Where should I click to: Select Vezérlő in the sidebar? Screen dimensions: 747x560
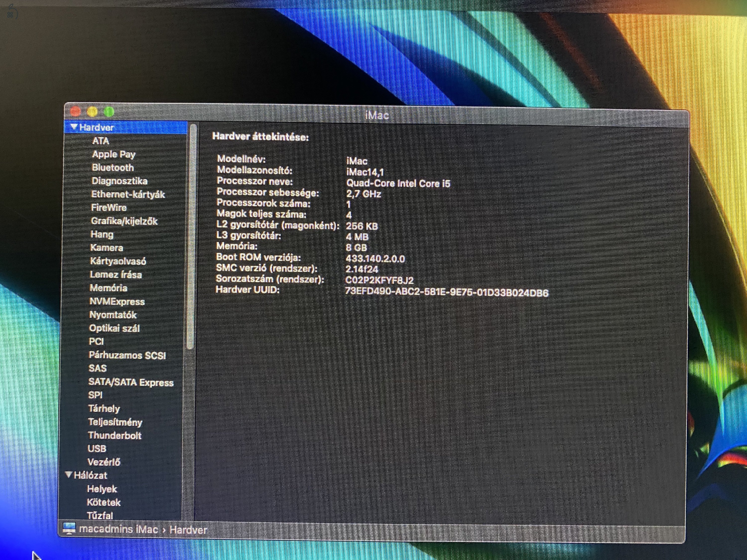click(x=104, y=462)
